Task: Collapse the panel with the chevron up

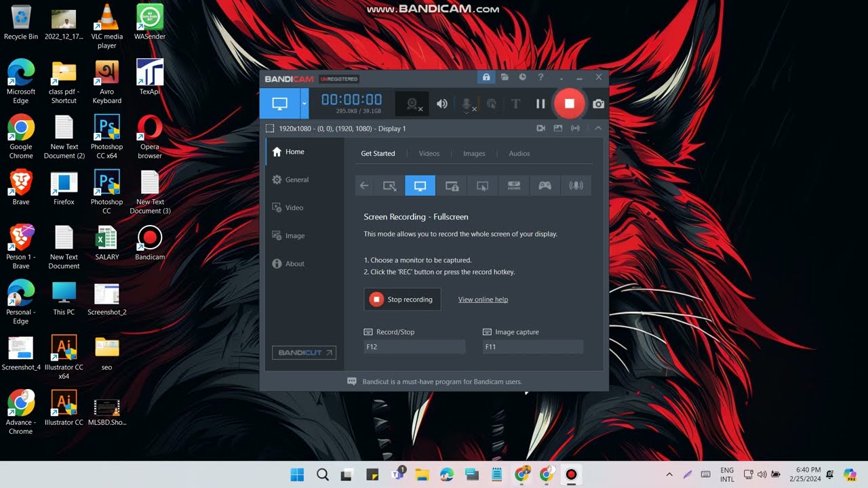Action: 598,128
